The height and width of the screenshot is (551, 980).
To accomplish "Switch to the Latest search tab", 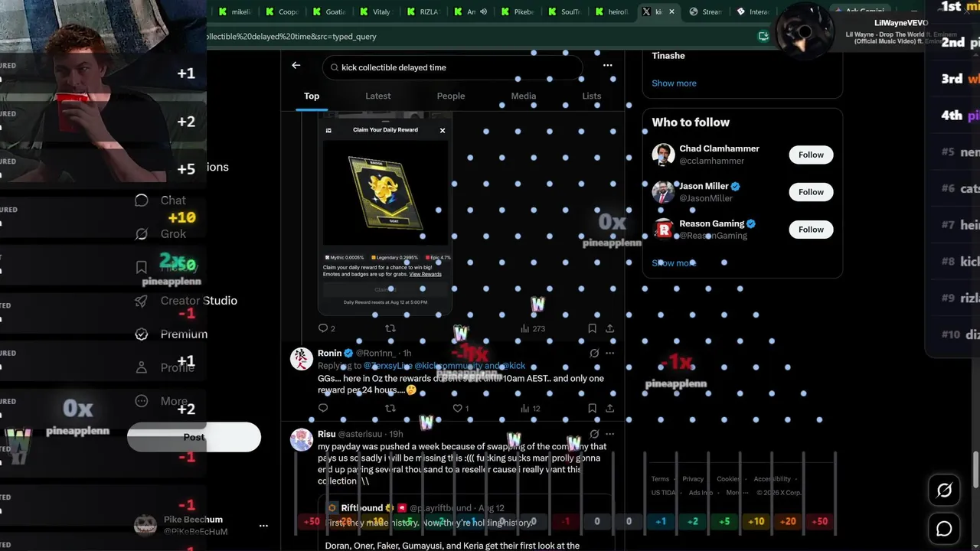I will (377, 96).
